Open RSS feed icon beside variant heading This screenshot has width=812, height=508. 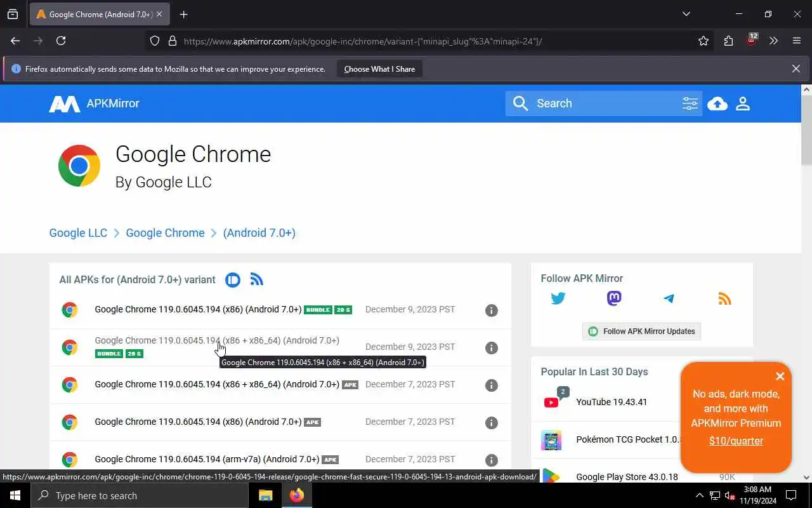click(x=256, y=279)
